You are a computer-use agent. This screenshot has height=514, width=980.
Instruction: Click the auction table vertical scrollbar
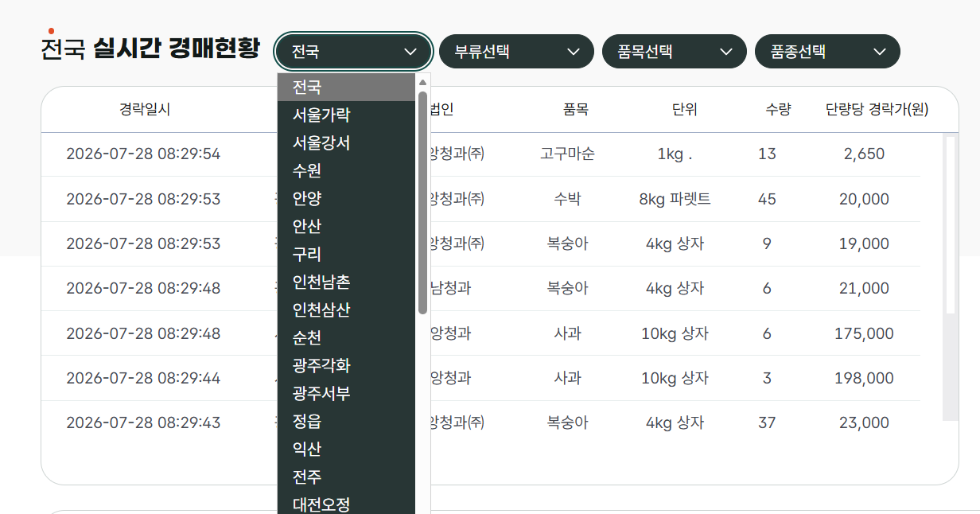coord(950,277)
